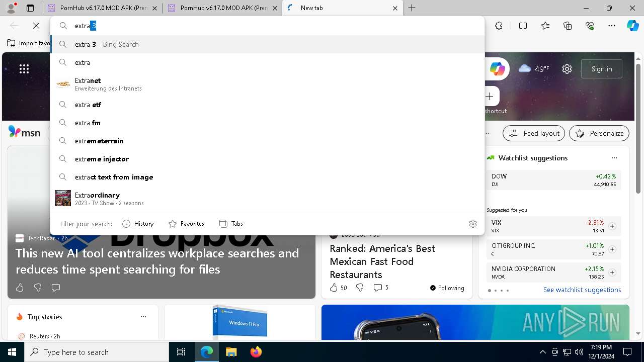644x362 pixels.
Task: Add VIX to watchlist
Action: pyautogui.click(x=612, y=226)
